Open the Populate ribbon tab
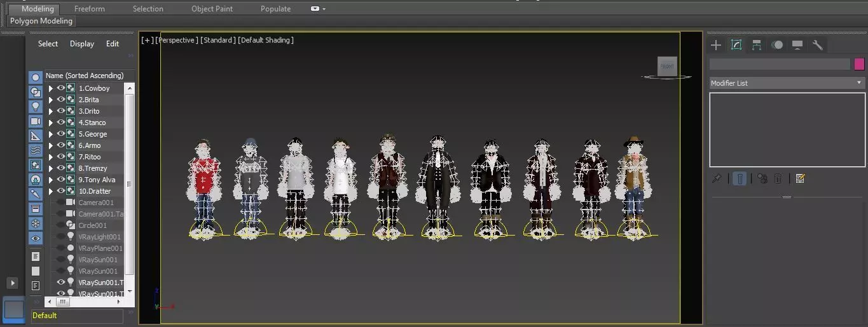Image resolution: width=868 pixels, height=327 pixels. (276, 9)
